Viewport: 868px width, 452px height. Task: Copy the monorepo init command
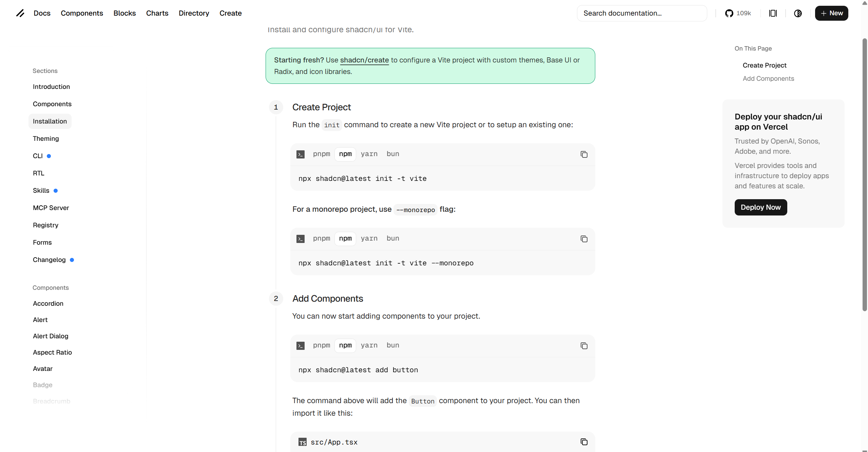[584, 239]
